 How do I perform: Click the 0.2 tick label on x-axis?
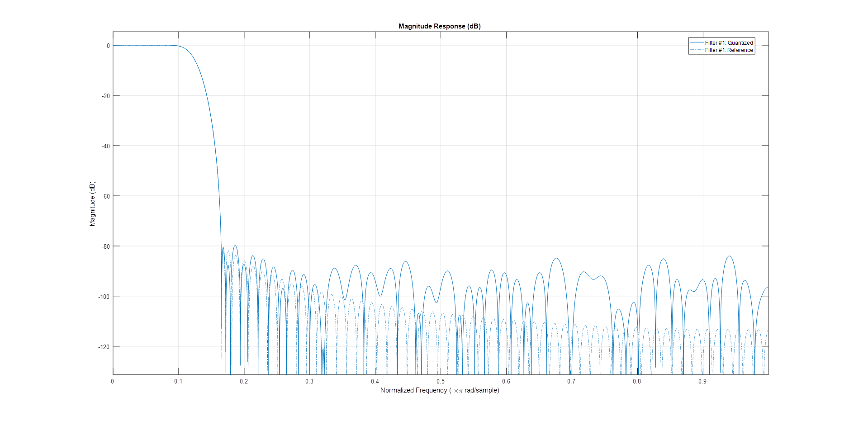point(244,381)
